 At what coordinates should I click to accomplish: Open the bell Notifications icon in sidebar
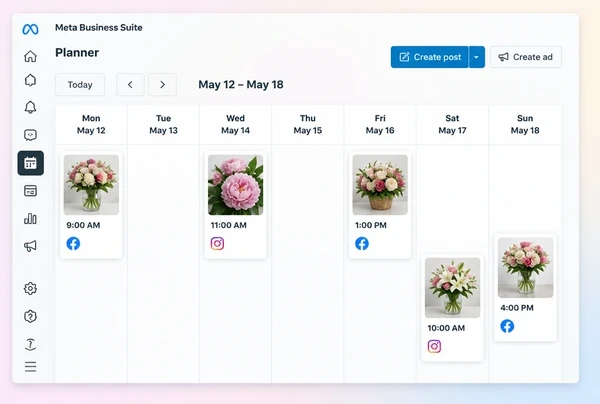click(30, 108)
